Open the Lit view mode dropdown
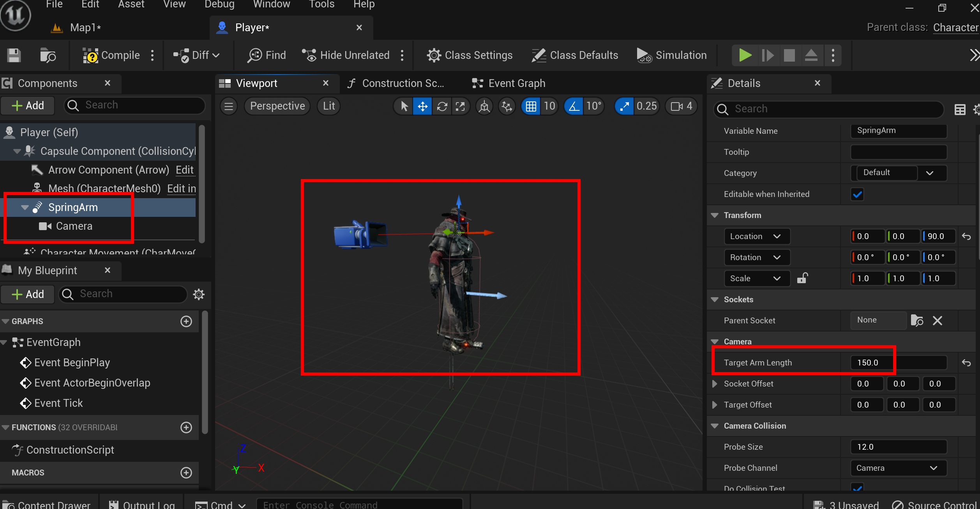The width and height of the screenshot is (980, 509). [x=329, y=106]
